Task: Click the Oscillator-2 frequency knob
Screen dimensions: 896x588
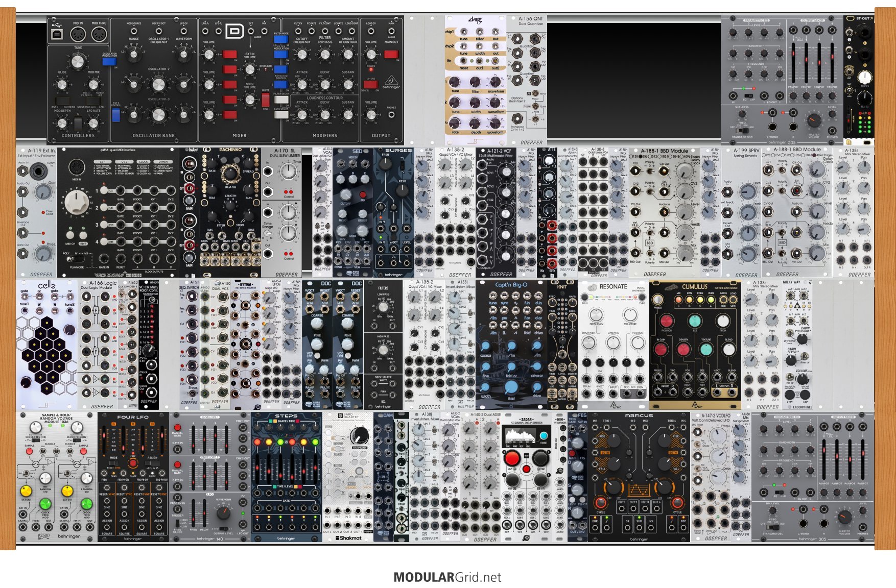Action: [x=159, y=84]
